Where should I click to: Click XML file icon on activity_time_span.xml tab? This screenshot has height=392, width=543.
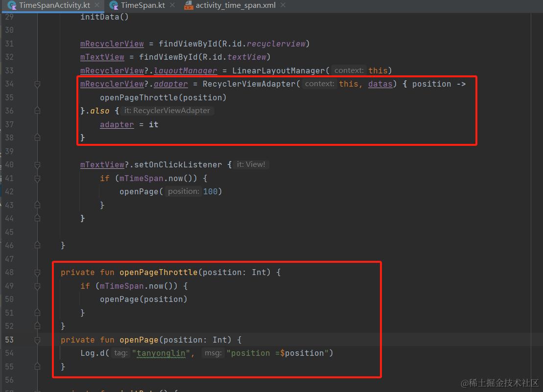[189, 5]
